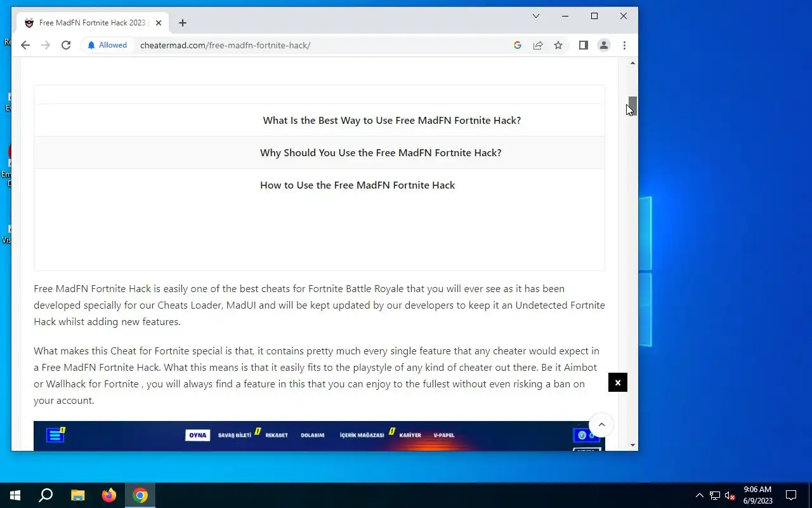Launch Firefox from the taskbar
The width and height of the screenshot is (812, 508).
[x=109, y=495]
